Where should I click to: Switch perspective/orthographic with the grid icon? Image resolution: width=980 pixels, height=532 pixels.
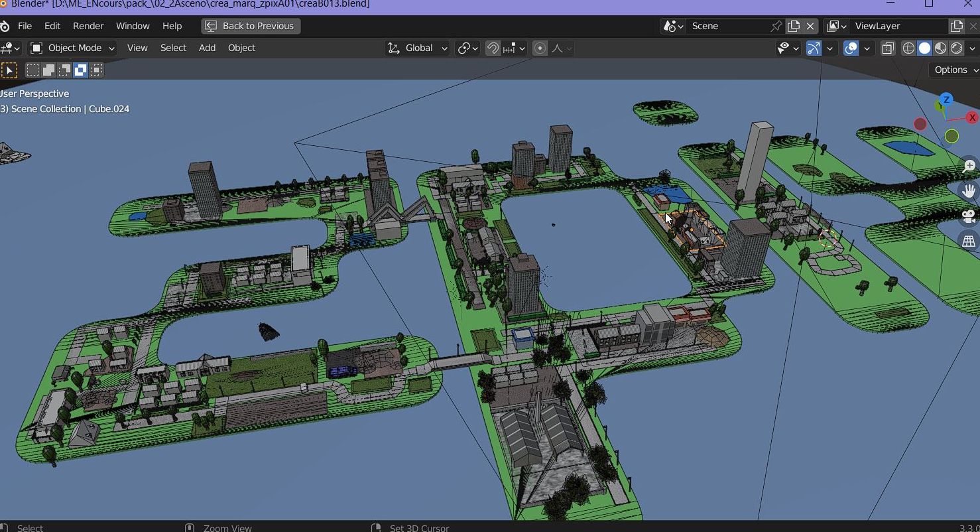pos(969,241)
